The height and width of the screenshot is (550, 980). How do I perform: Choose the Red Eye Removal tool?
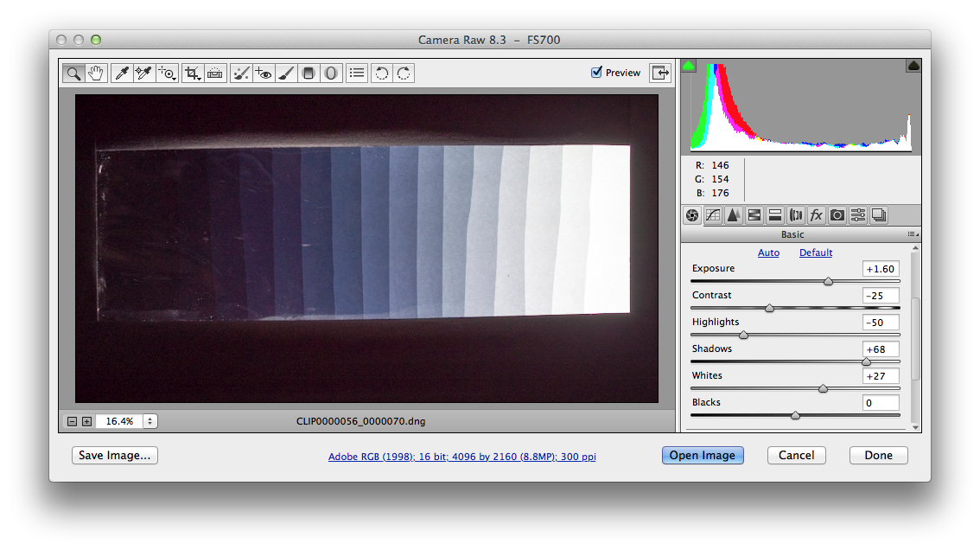click(264, 74)
